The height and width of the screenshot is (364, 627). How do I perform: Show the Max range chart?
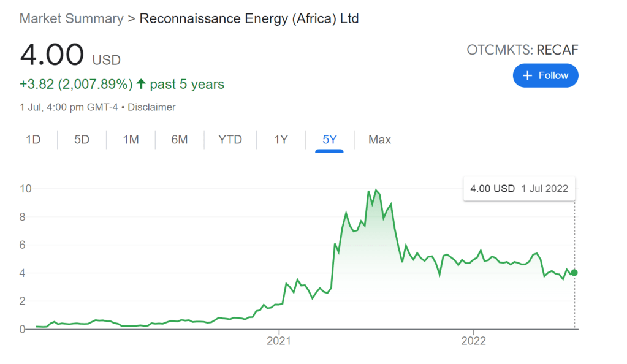pyautogui.click(x=379, y=140)
